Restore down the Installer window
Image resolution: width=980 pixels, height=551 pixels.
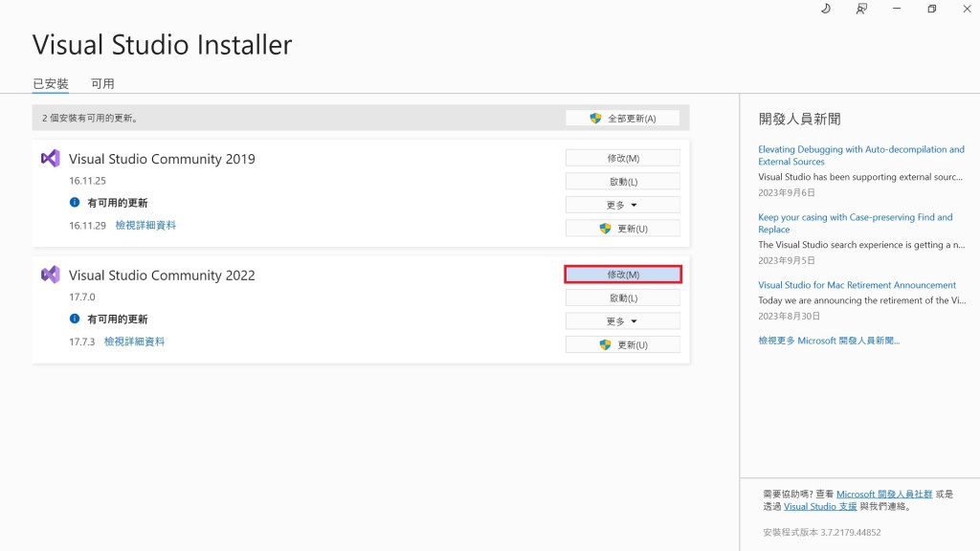pyautogui.click(x=932, y=9)
